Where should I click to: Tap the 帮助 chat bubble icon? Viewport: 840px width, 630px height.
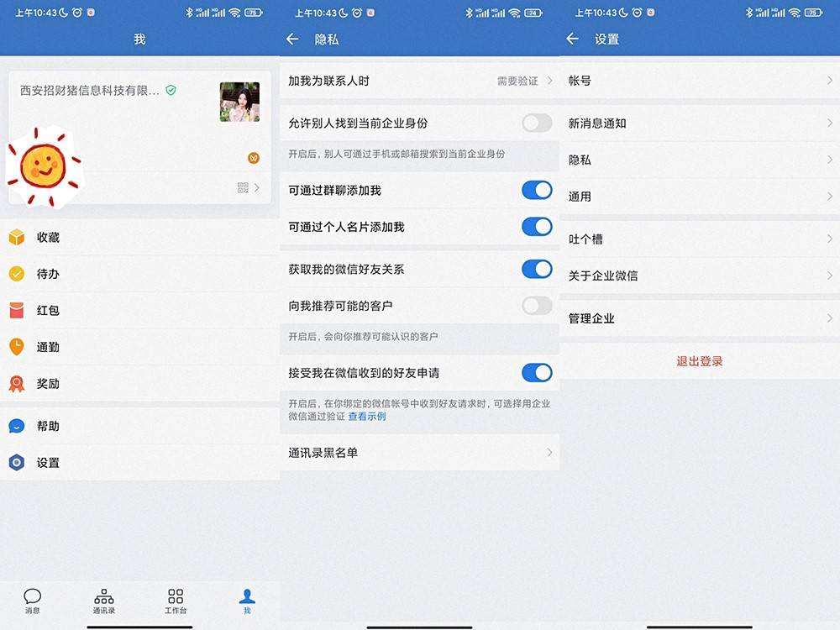[17, 427]
